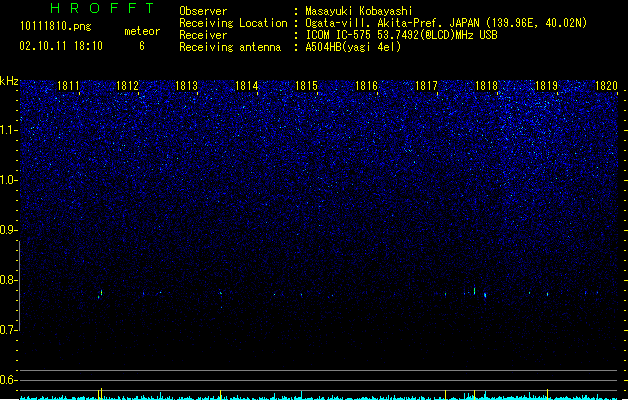The height and width of the screenshot is (400, 629).
Task: Select Ogata-vill. Akita-Pref. JAPAN location text
Action: click(446, 23)
